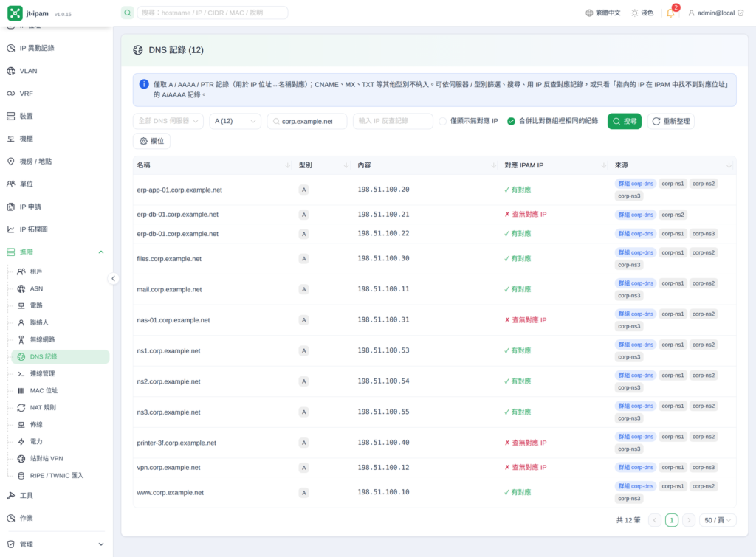Click the green global search icon

pos(127,13)
